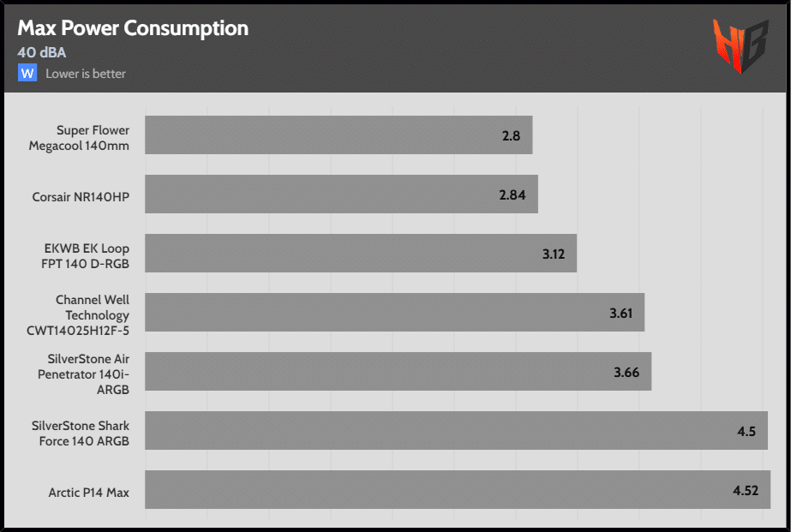This screenshot has width=791, height=532.
Task: Click the Max Power Consumption title
Action: (x=133, y=28)
